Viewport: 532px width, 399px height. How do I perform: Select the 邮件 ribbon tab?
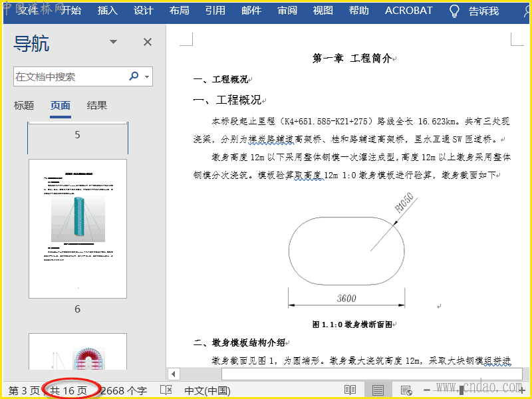coord(251,11)
